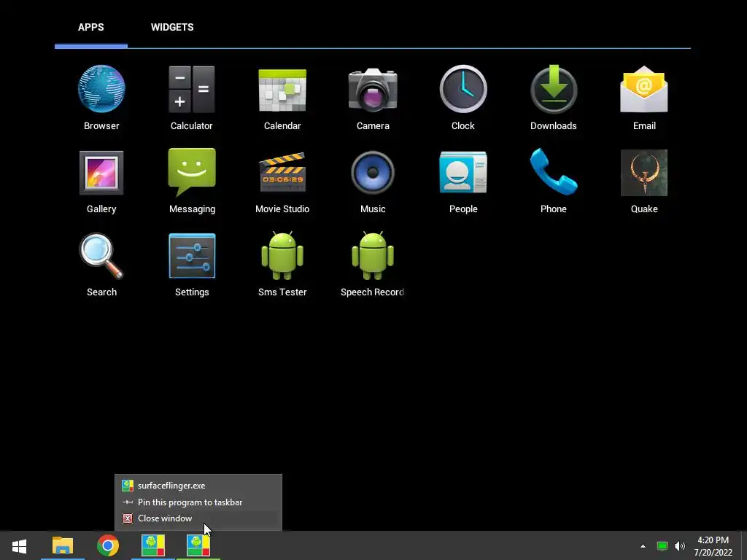747x560 pixels.
Task: Choose Pin this program to taskbar
Action: (198, 502)
